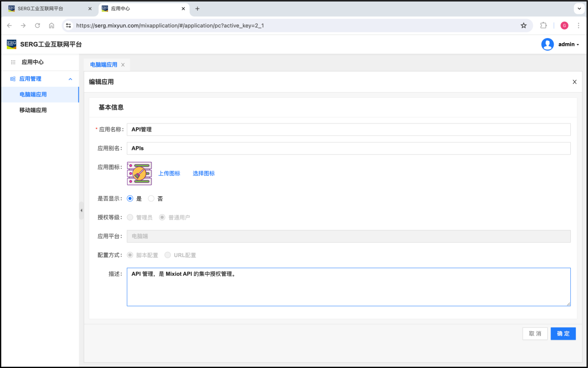Click the API管理 application icon image
The image size is (588, 368).
click(139, 174)
